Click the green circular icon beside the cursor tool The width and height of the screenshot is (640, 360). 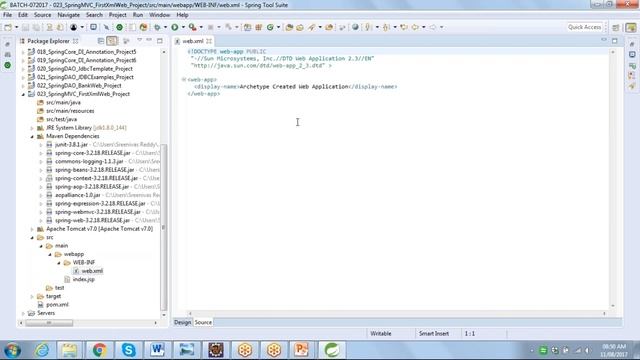click(x=119, y=27)
